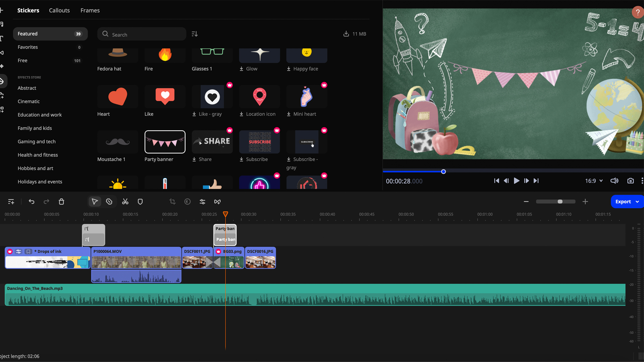Open the sort order dropdown beside the search bar

(195, 34)
